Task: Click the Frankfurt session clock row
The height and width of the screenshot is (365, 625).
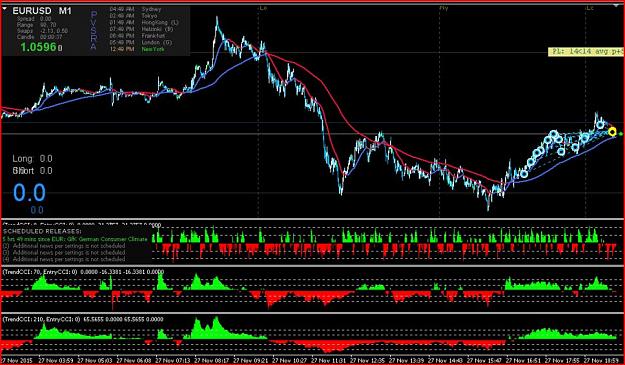Action: (x=137, y=36)
